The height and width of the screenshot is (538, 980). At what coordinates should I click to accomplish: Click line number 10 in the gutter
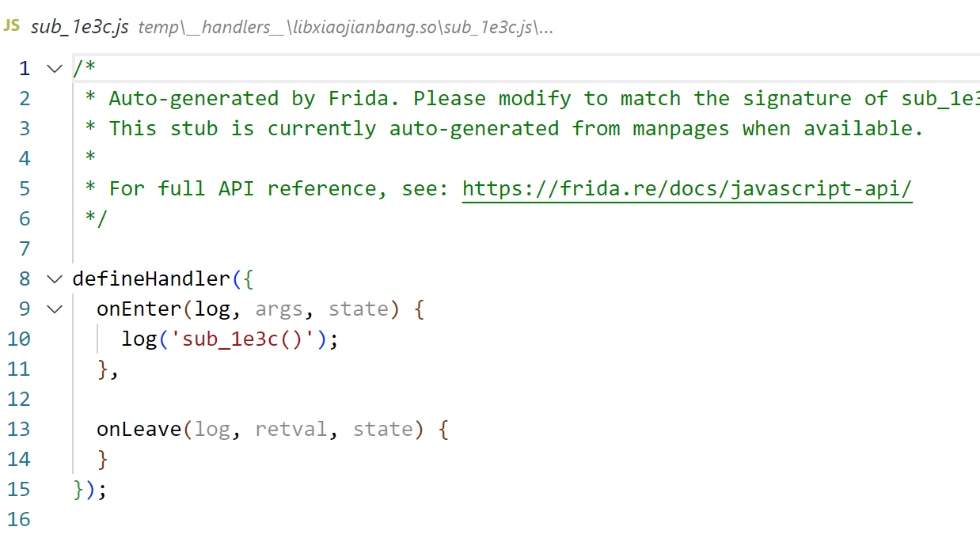tap(19, 339)
